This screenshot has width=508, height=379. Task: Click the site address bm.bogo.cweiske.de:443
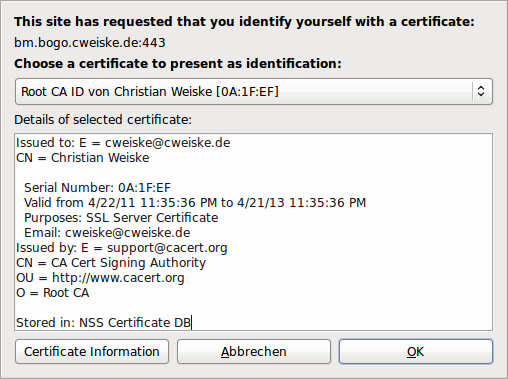[90, 43]
